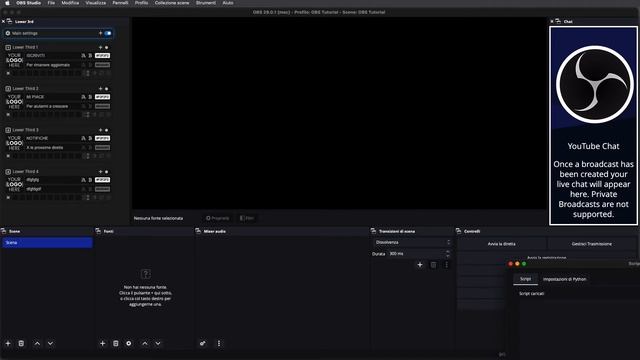Viewport: 640px width, 360px height.
Task: Remove the transition with the trash icon
Action: pyautogui.click(x=433, y=265)
